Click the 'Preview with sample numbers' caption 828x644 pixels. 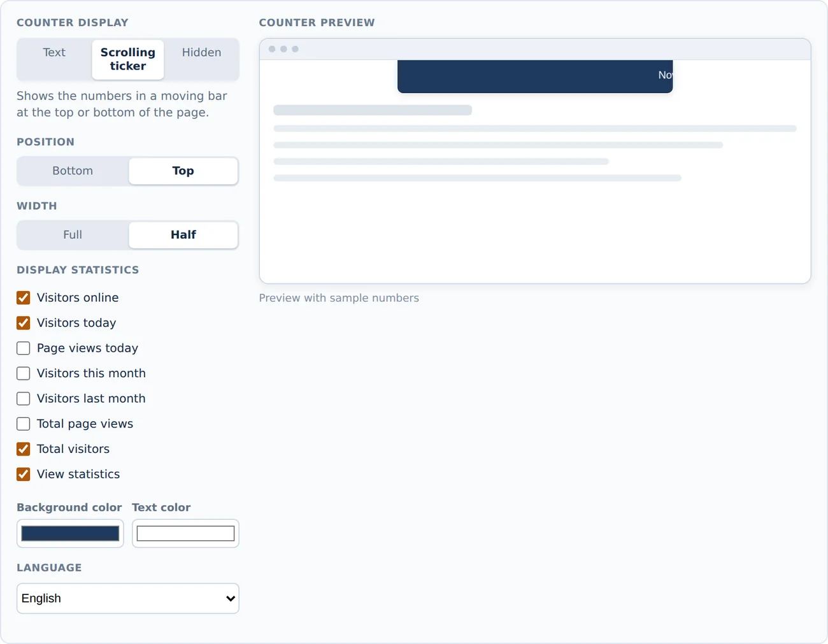click(339, 298)
